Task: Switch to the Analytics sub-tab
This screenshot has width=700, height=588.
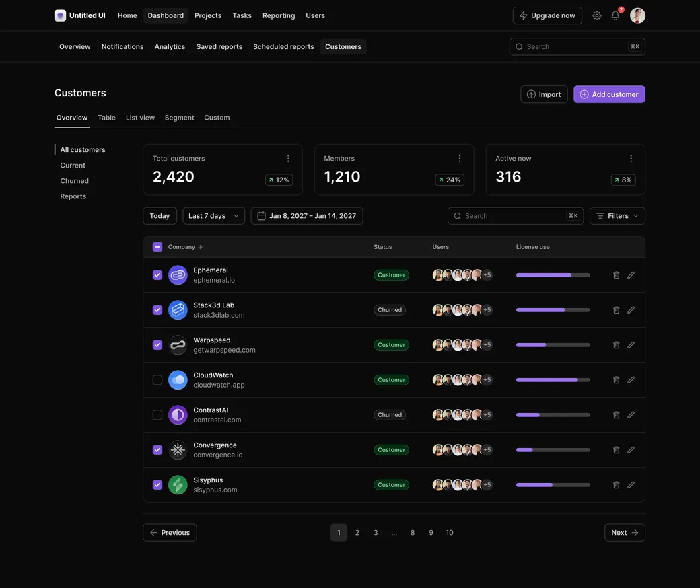Action: [x=170, y=47]
